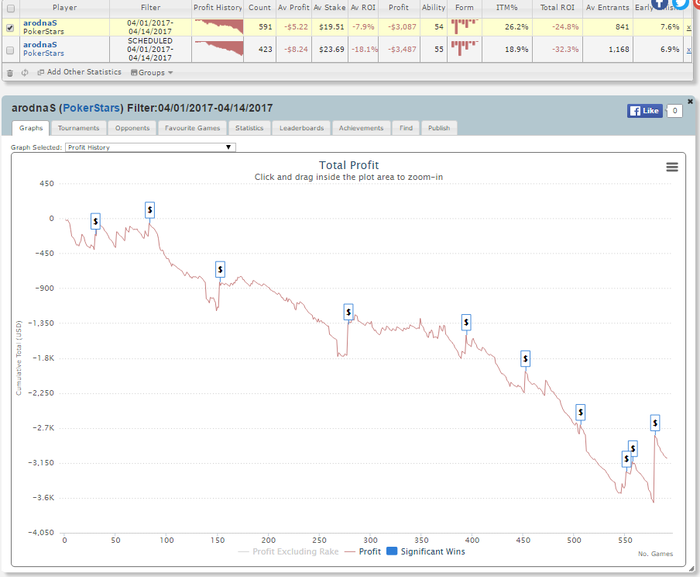Click Add Other Statistics link
The width and height of the screenshot is (700, 577).
point(79,72)
